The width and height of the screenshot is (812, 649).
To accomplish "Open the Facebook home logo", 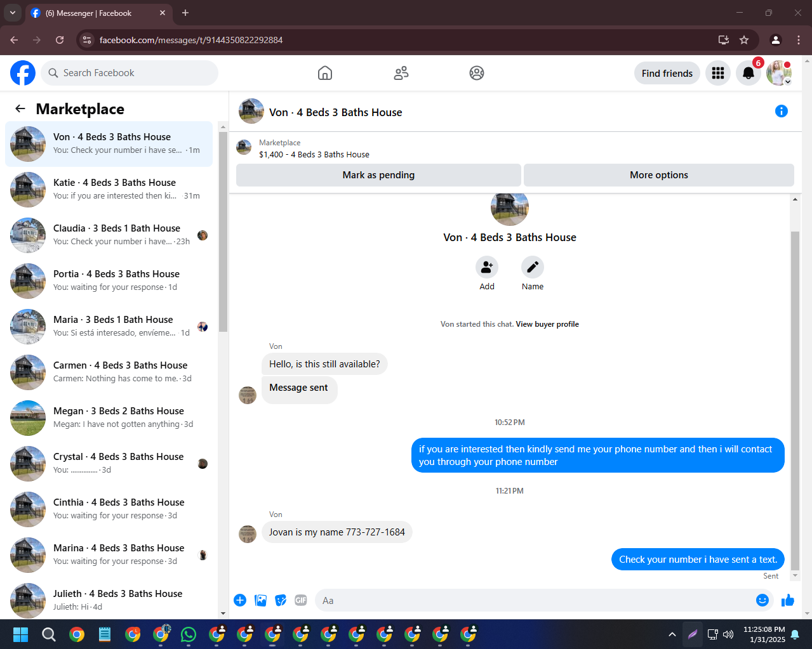I will (x=23, y=73).
